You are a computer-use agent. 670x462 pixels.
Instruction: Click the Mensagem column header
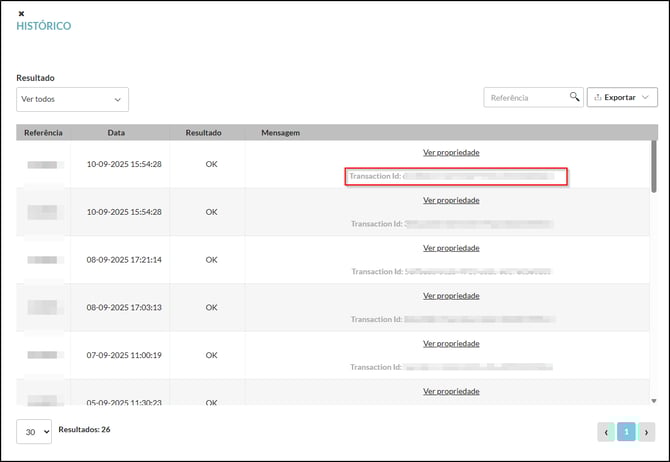(x=280, y=132)
